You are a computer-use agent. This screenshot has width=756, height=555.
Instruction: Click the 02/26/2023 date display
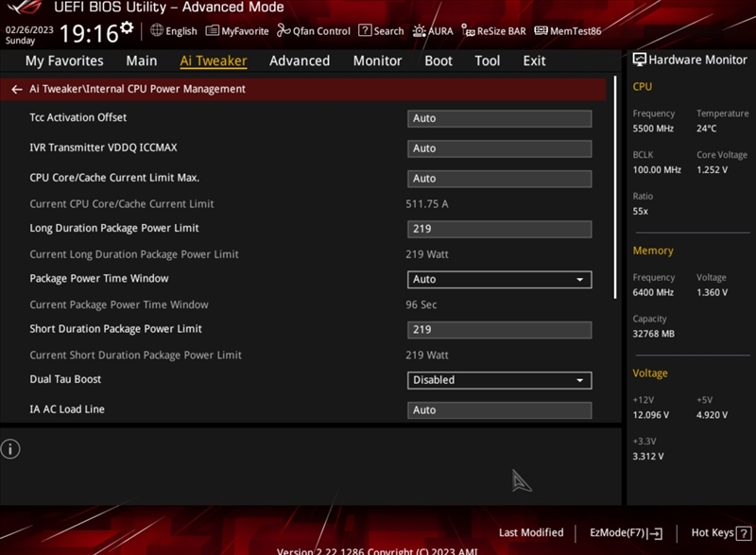click(29, 30)
